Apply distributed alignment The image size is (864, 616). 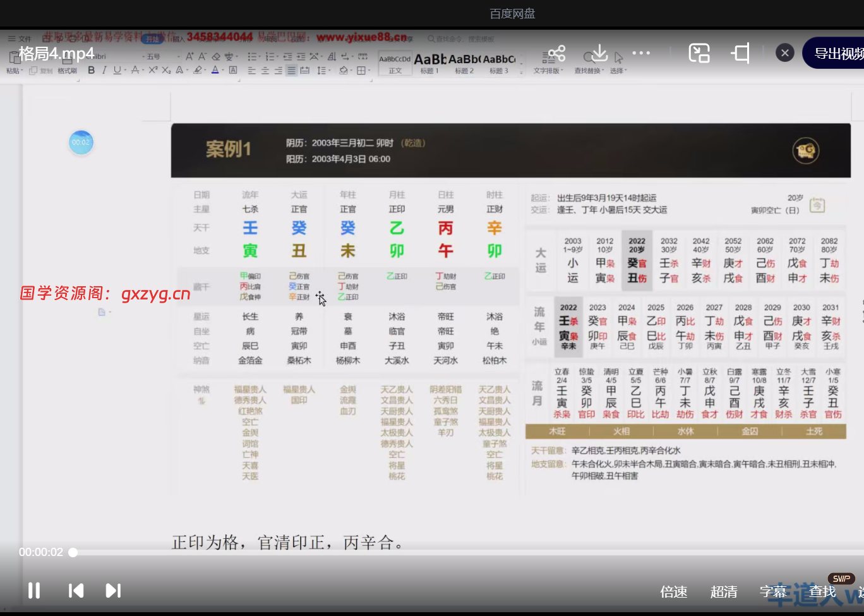304,70
